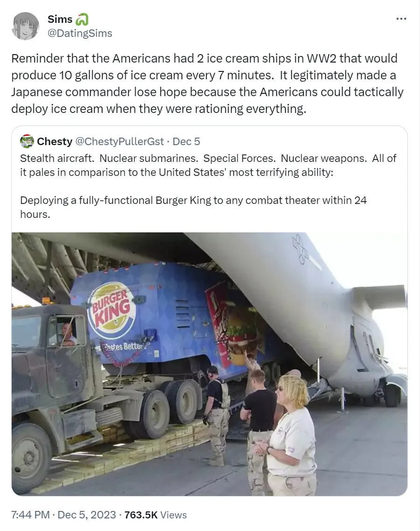Select the Sims display name
Screen dimensions: 420x531
coord(60,19)
